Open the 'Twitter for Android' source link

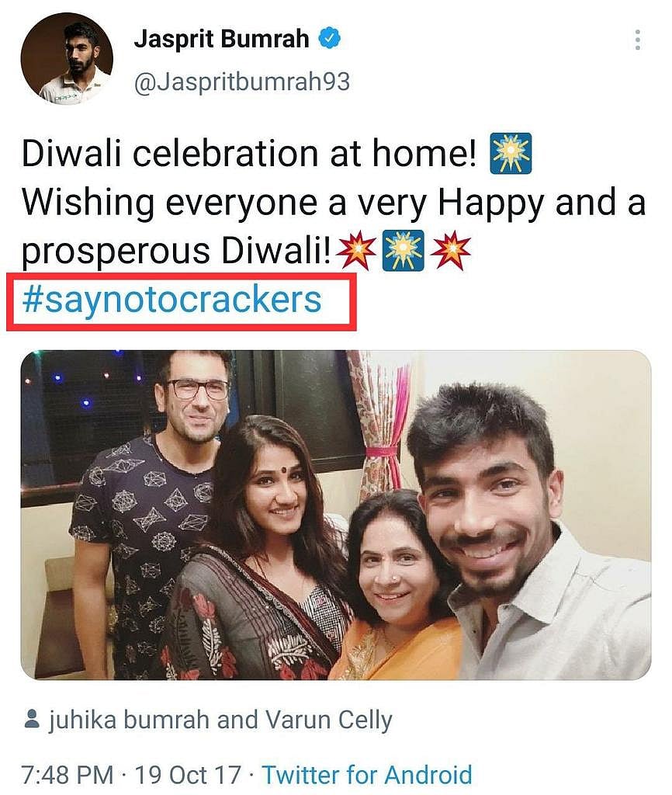(x=366, y=774)
